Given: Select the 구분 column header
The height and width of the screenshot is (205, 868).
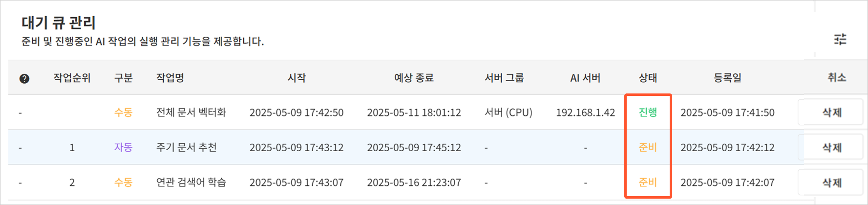Looking at the screenshot, I should pos(123,78).
